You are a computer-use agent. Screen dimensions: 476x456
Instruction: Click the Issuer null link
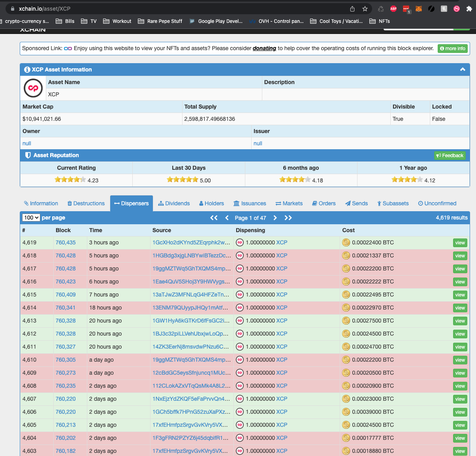pyautogui.click(x=258, y=143)
